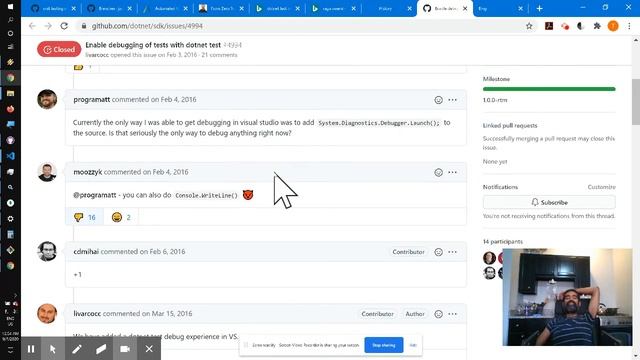Click the Contributor badge on cdmihai's comment

tap(409, 252)
